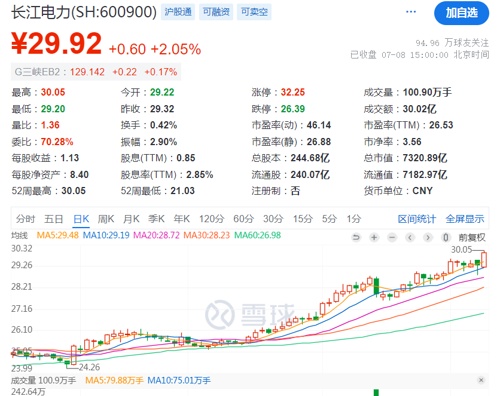Open the 前复权 adjustment dropdown
Viewport: 500px width, 396px height.
tap(472, 237)
